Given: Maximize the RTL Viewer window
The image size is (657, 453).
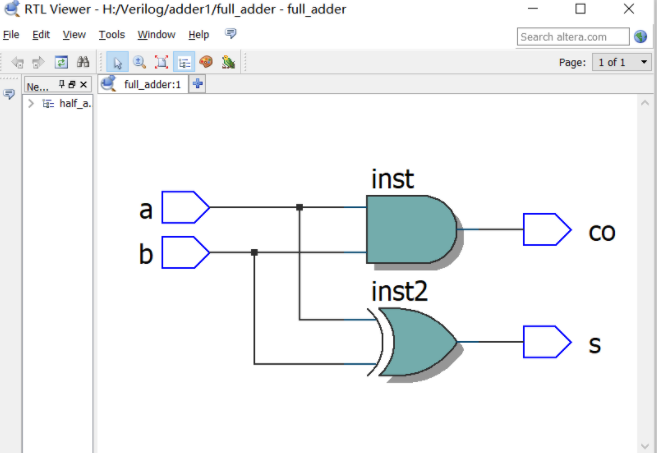Looking at the screenshot, I should coord(580,8).
